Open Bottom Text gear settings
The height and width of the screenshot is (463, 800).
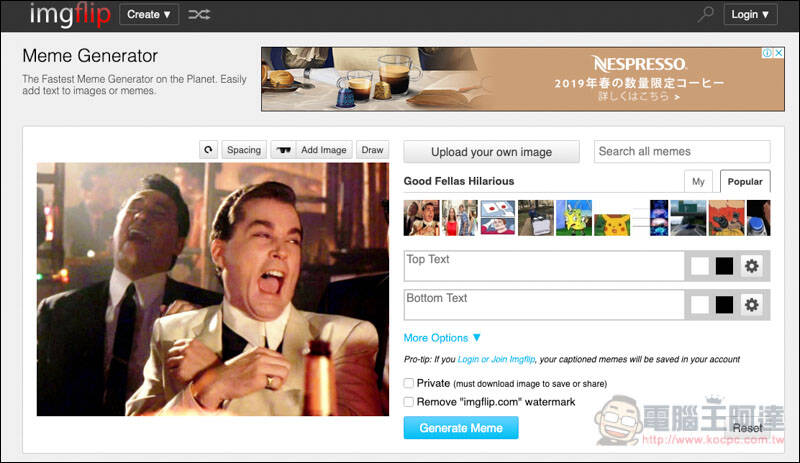tap(752, 305)
